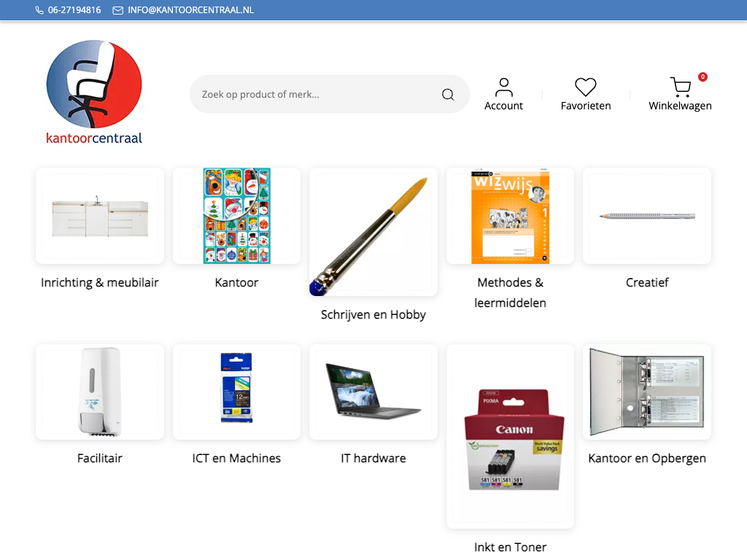Open Favorieten heart icon
Screen dimensions: 747x560
586,87
